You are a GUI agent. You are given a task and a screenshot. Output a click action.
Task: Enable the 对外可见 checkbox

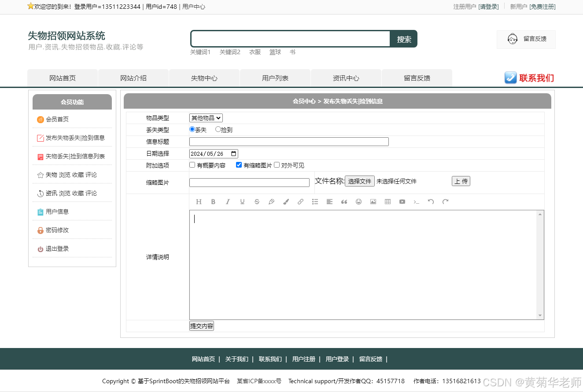coord(277,165)
